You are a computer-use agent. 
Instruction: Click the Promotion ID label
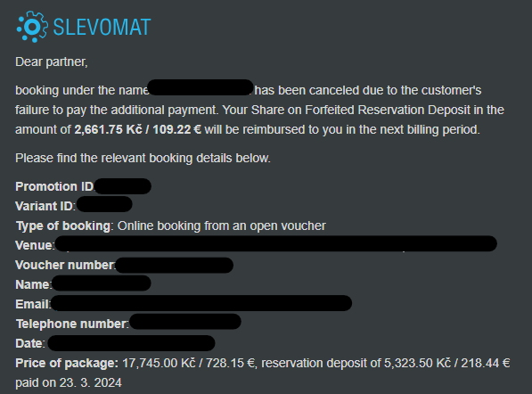pyautogui.click(x=54, y=186)
